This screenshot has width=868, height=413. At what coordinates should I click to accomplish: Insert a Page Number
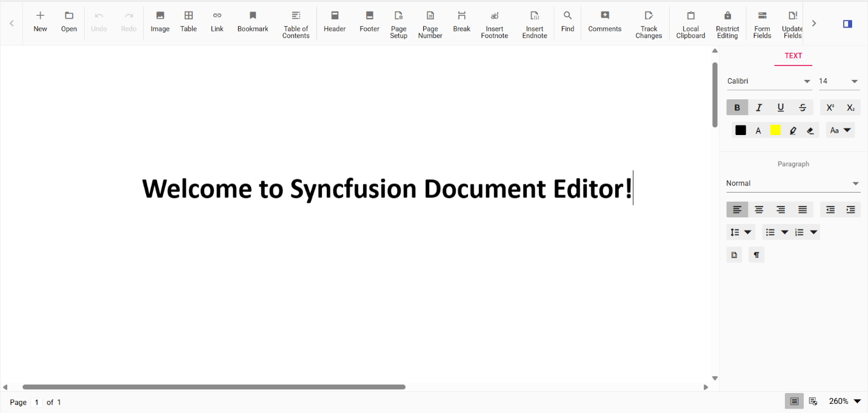[430, 24]
